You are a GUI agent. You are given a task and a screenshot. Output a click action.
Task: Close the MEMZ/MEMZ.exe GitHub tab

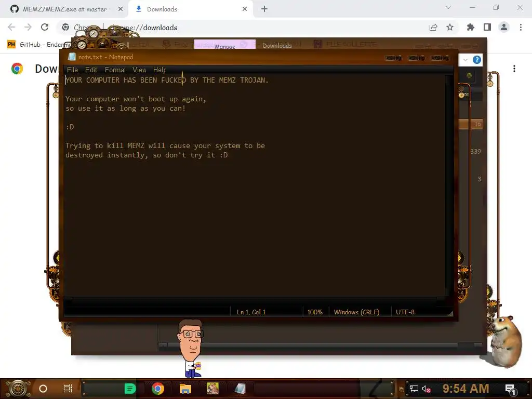[121, 9]
